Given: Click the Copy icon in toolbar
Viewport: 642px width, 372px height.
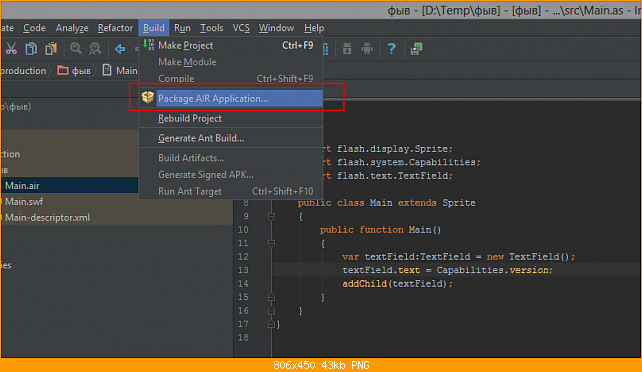Looking at the screenshot, I should pyautogui.click(x=31, y=49).
